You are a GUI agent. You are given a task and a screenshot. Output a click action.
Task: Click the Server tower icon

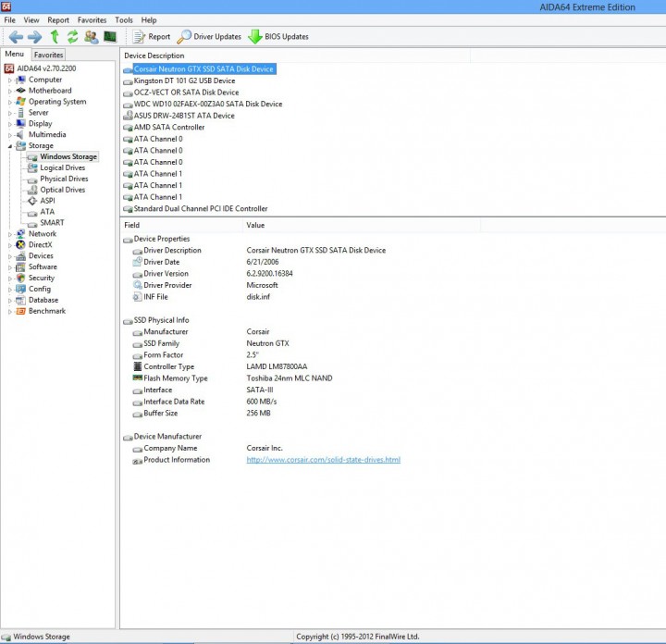click(x=20, y=113)
